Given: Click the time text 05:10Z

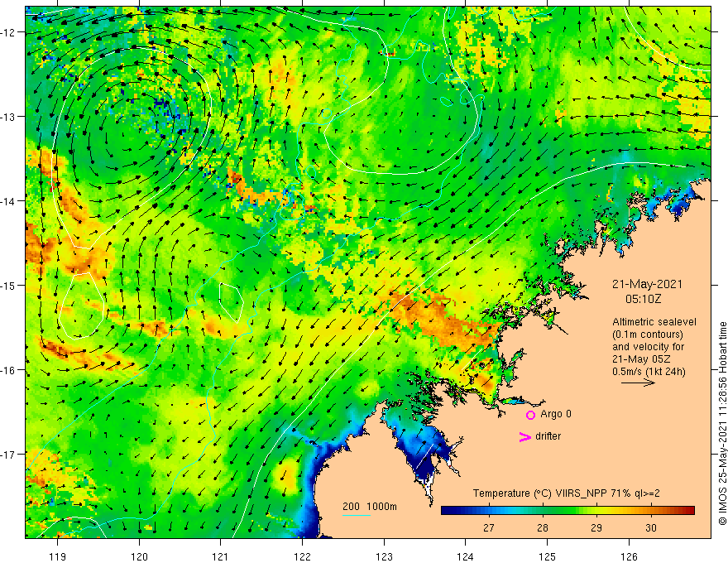Looking at the screenshot, I should coord(643,299).
